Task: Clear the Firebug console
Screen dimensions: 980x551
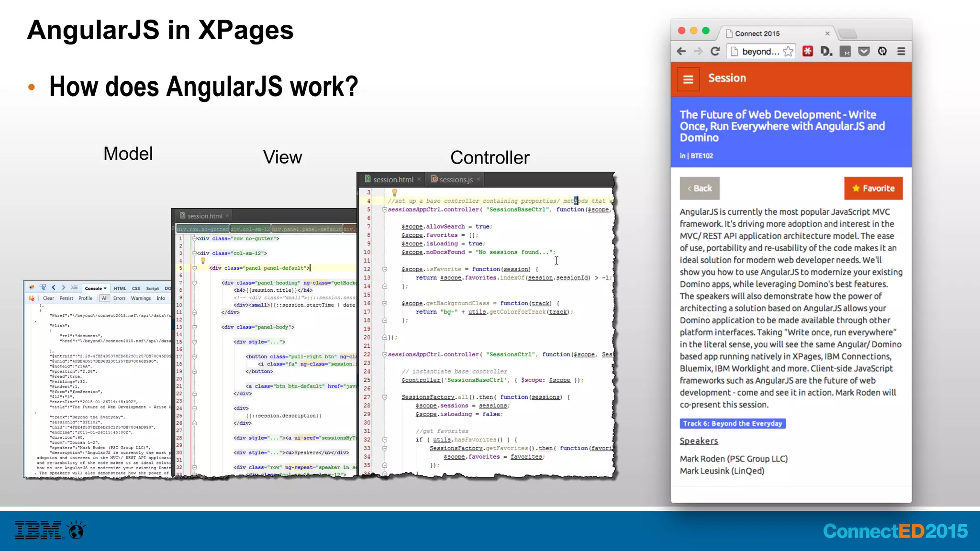Action: point(48,298)
